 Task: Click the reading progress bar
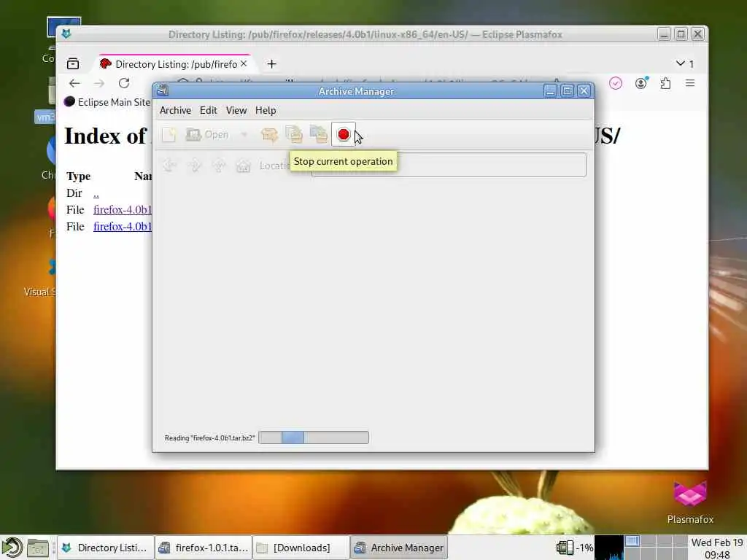(314, 437)
